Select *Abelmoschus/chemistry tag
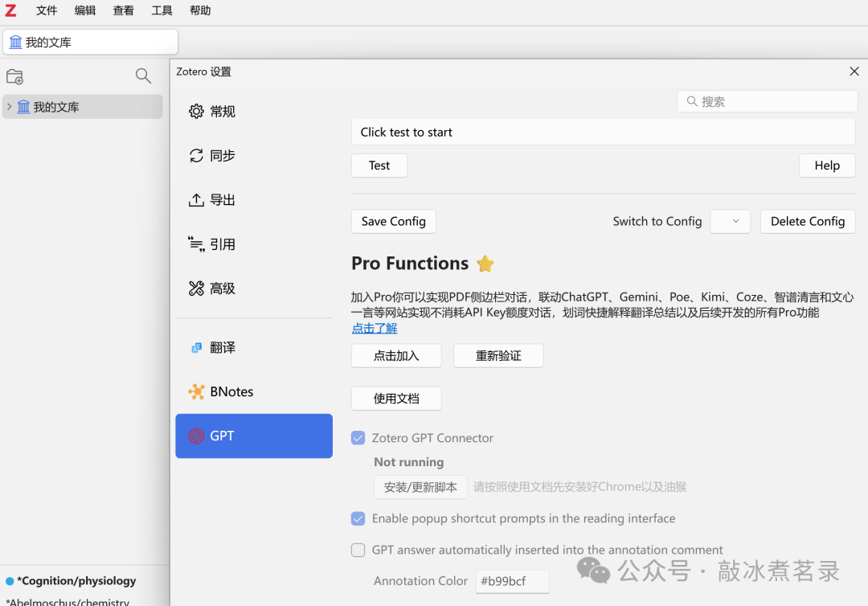The image size is (868, 606). coord(69,601)
